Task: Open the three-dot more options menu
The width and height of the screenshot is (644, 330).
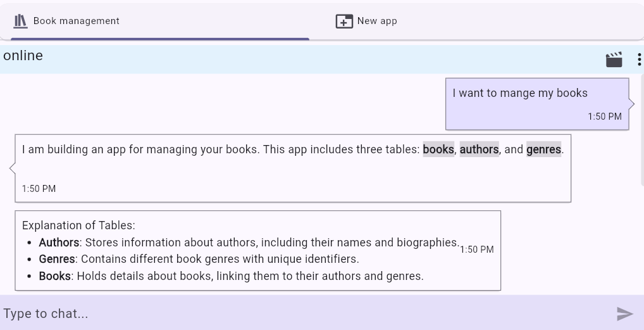Action: click(639, 60)
